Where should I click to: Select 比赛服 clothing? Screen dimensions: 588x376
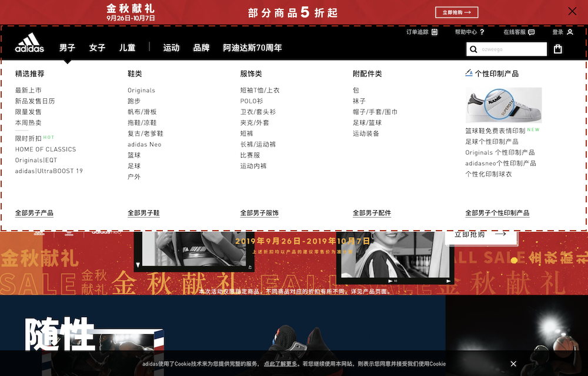(250, 155)
